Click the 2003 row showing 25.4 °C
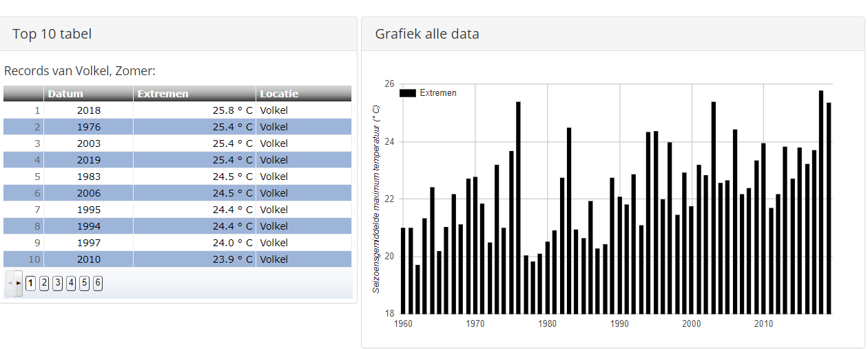Viewport: 868px width, 349px height. (x=177, y=143)
